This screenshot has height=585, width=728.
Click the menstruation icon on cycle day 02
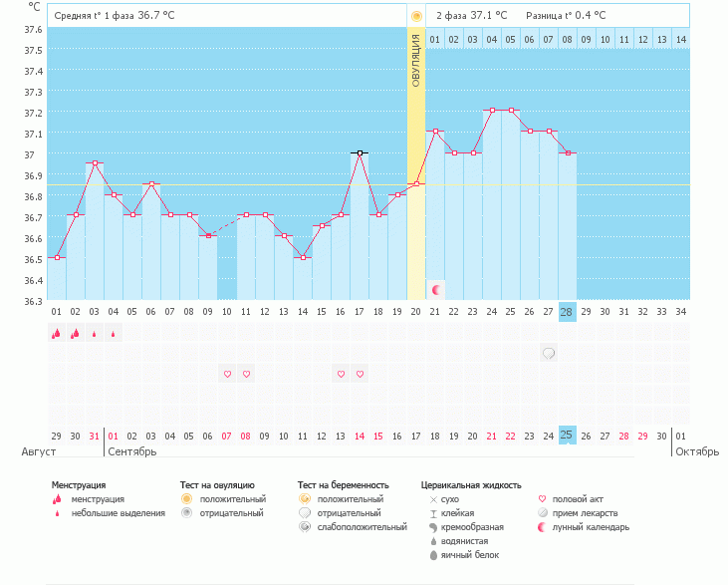(76, 334)
